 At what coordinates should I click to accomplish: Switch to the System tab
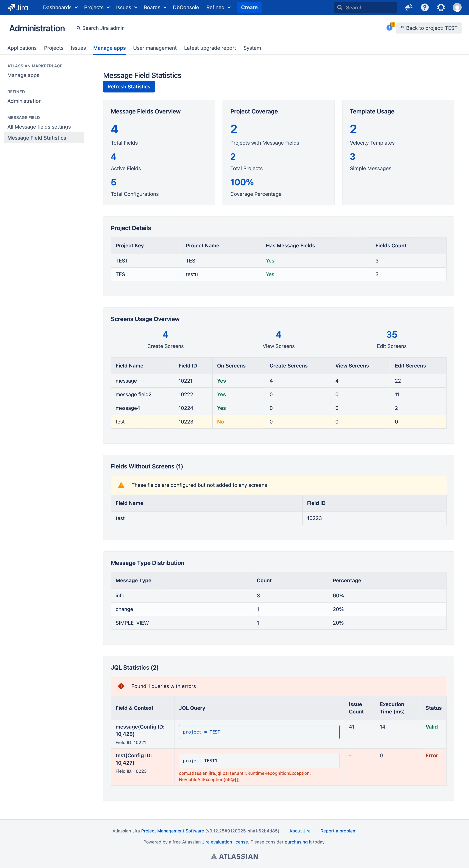pos(252,48)
